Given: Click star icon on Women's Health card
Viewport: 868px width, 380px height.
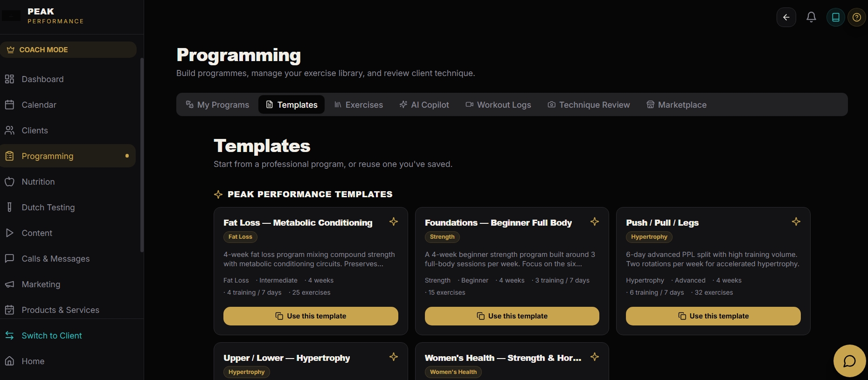Looking at the screenshot, I should click(x=595, y=357).
